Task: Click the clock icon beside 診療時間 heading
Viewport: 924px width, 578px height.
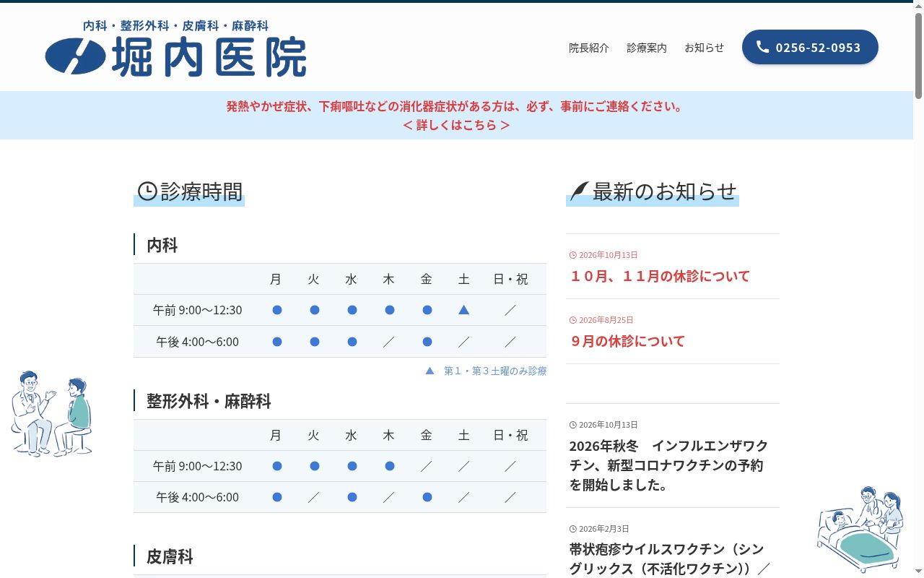Action: click(x=147, y=191)
